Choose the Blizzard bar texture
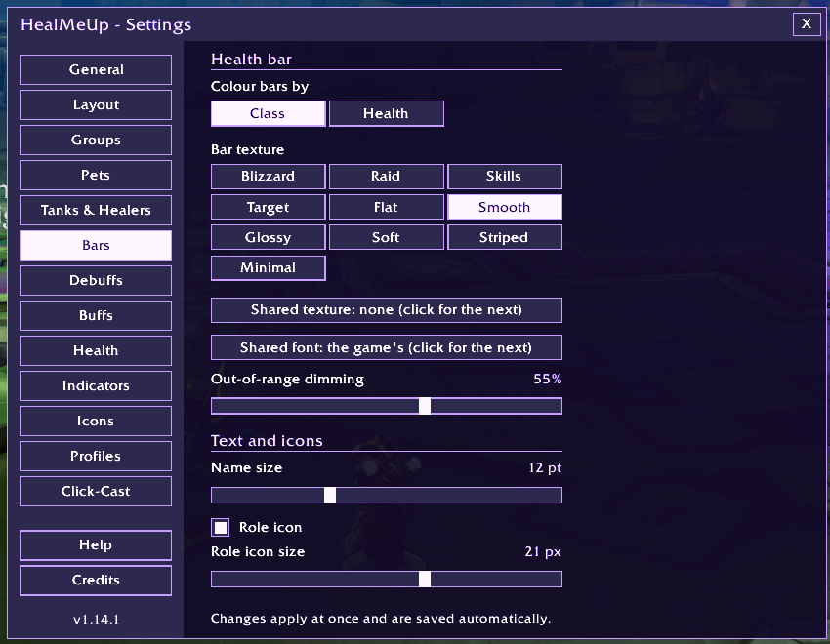The width and height of the screenshot is (830, 644). click(x=269, y=176)
